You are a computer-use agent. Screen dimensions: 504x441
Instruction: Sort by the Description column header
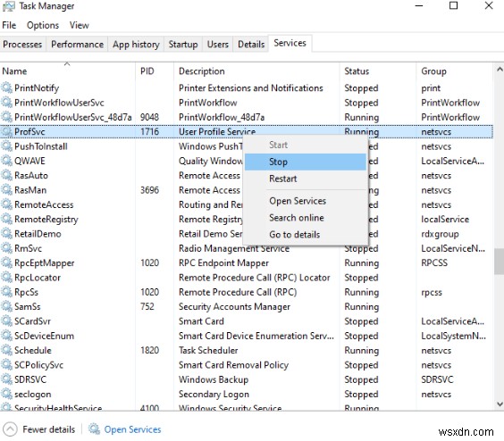(256, 71)
